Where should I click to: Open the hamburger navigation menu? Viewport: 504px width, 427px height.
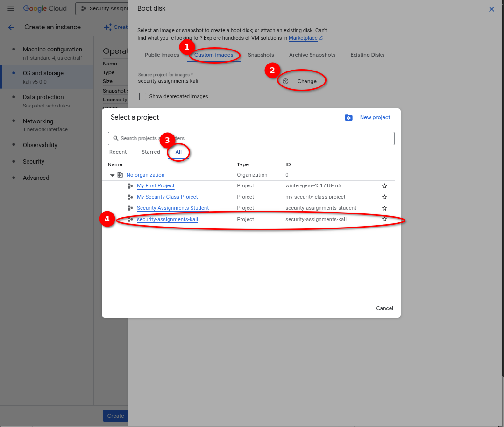pyautogui.click(x=11, y=9)
